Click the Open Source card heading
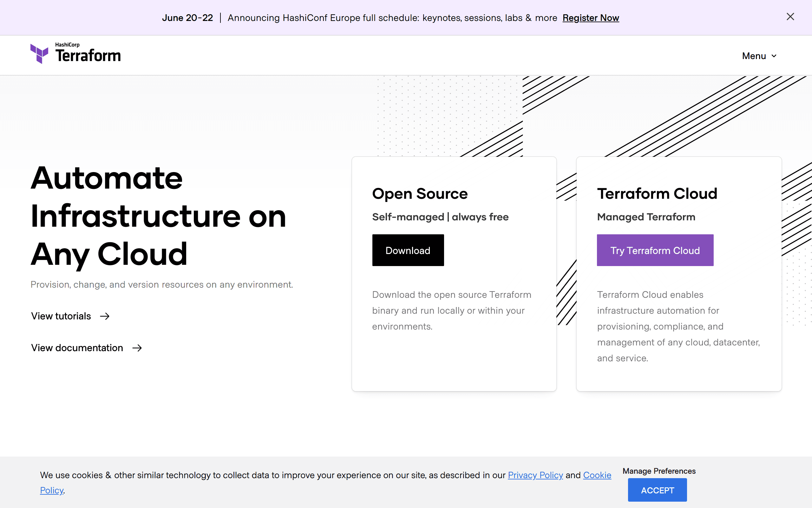This screenshot has width=812, height=508. [x=420, y=194]
